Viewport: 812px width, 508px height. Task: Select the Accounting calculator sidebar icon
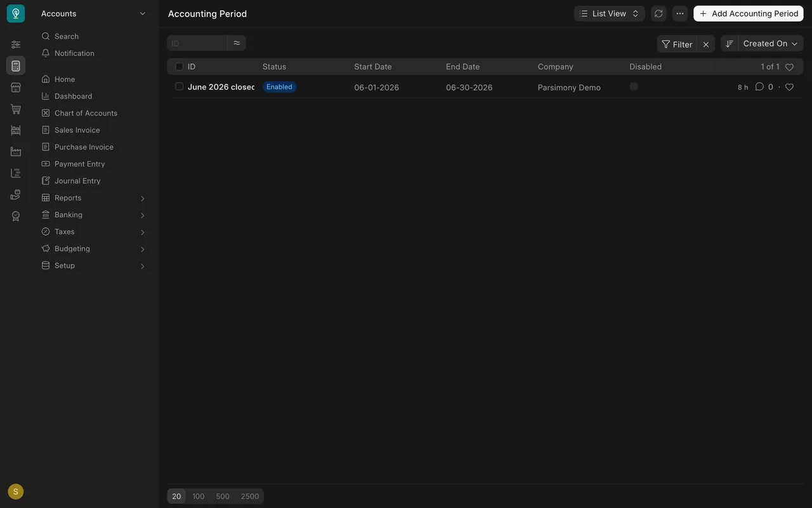[x=16, y=66]
